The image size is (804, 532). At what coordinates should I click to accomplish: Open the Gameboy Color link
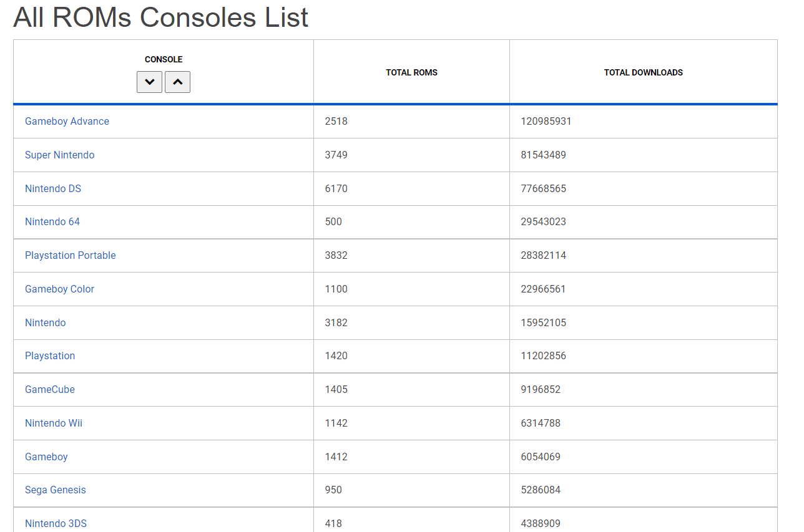(x=60, y=289)
